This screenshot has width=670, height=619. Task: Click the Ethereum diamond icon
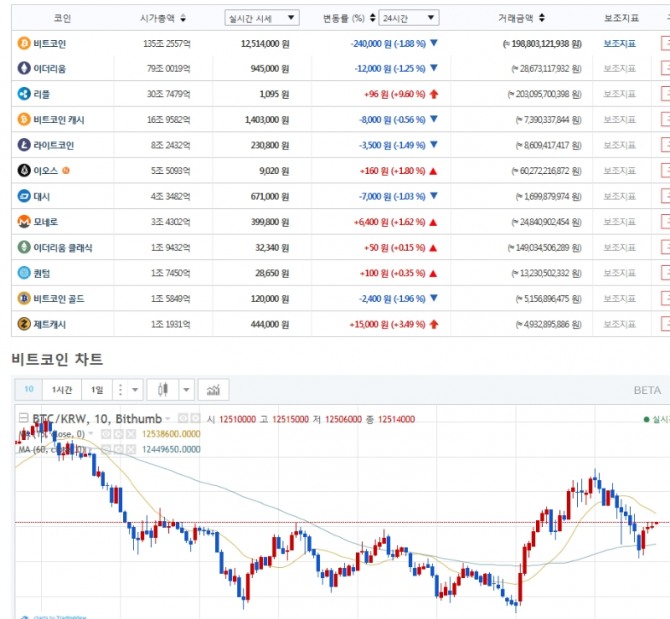click(24, 69)
